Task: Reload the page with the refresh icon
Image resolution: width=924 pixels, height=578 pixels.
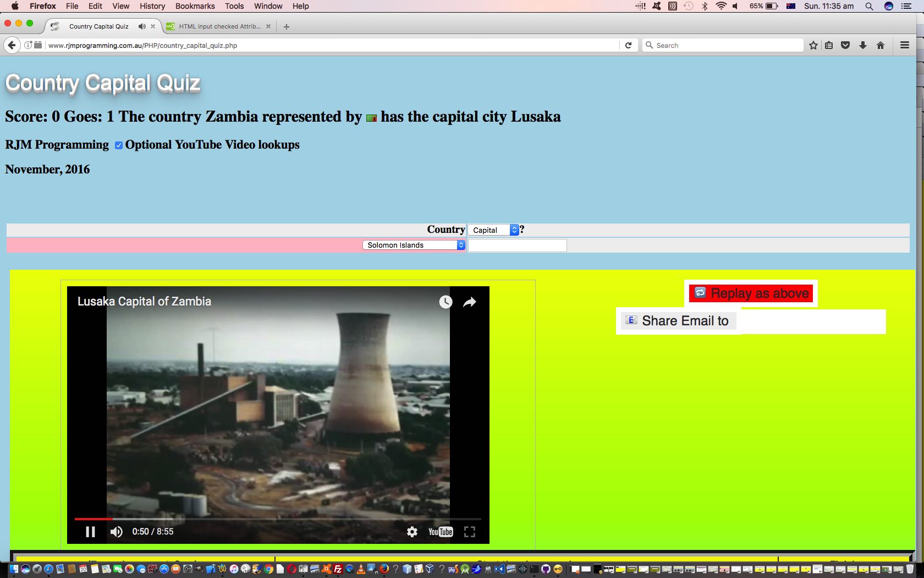Action: (x=628, y=45)
